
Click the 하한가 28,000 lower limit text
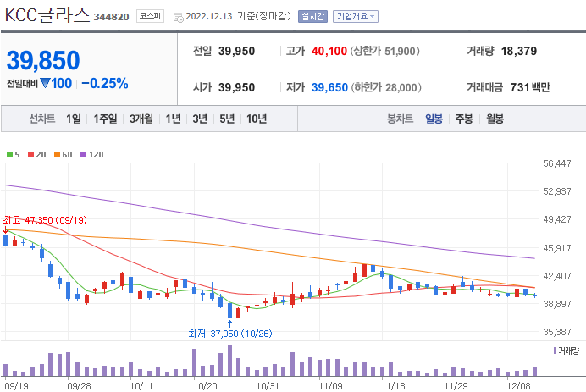[x=386, y=87]
